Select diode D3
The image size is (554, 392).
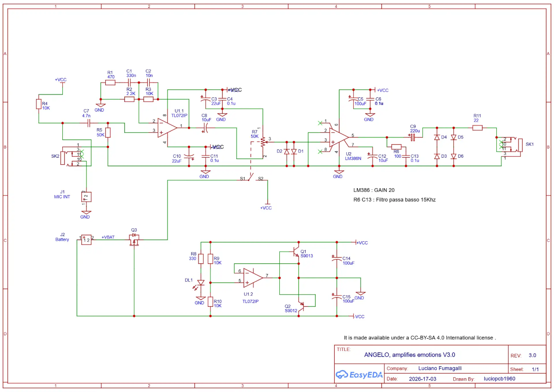[437, 156]
